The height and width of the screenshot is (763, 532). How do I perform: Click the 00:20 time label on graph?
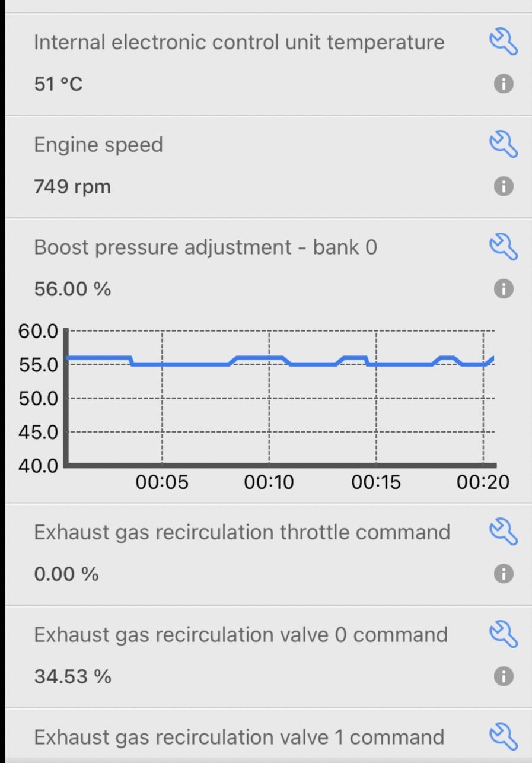pyautogui.click(x=483, y=482)
